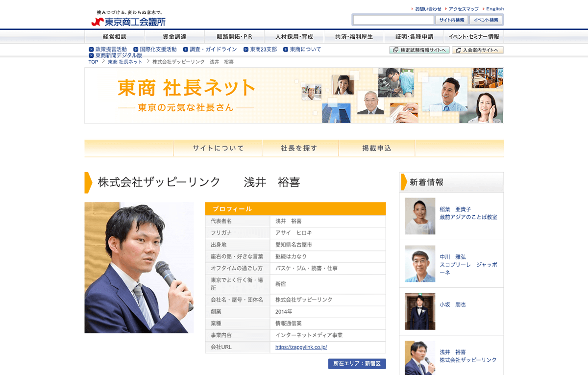Click the 入会案内サイトへ external link button
Viewport: 588px width, 375px height.
[x=478, y=50]
